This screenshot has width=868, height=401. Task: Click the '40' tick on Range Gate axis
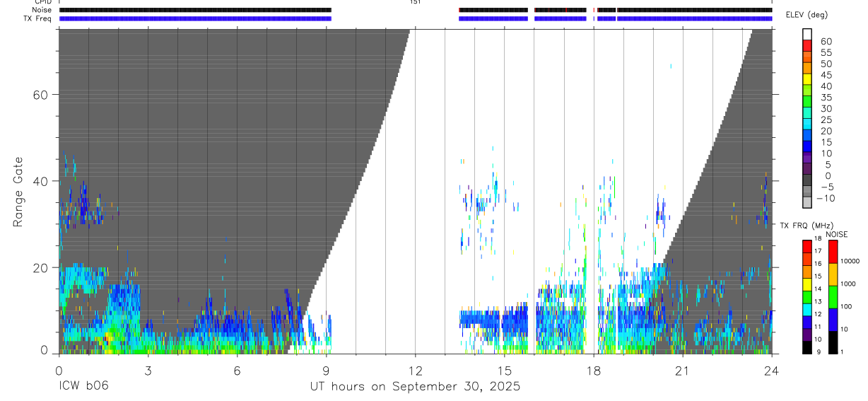[x=40, y=181]
